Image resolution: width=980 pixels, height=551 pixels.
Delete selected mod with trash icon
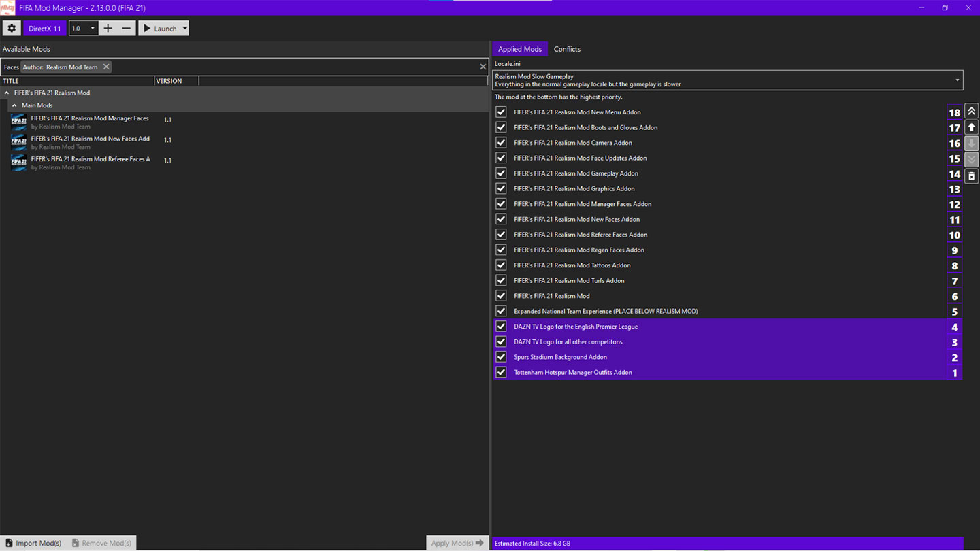pos(971,176)
